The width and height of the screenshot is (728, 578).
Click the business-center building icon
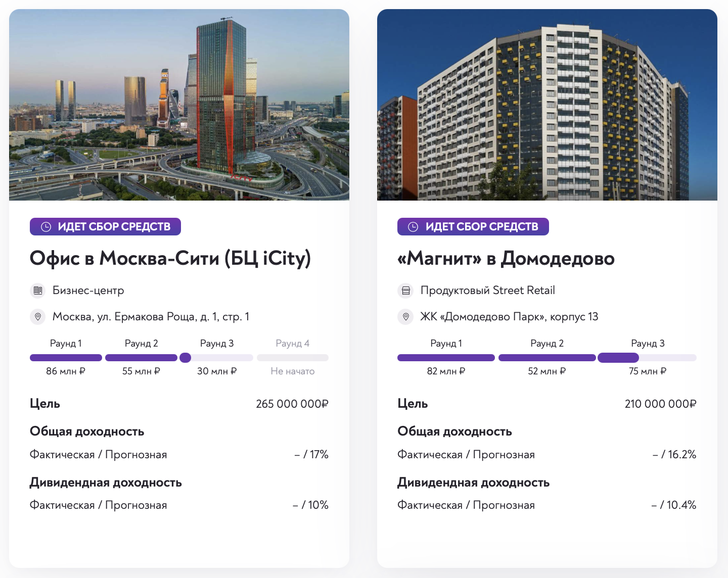(x=38, y=291)
